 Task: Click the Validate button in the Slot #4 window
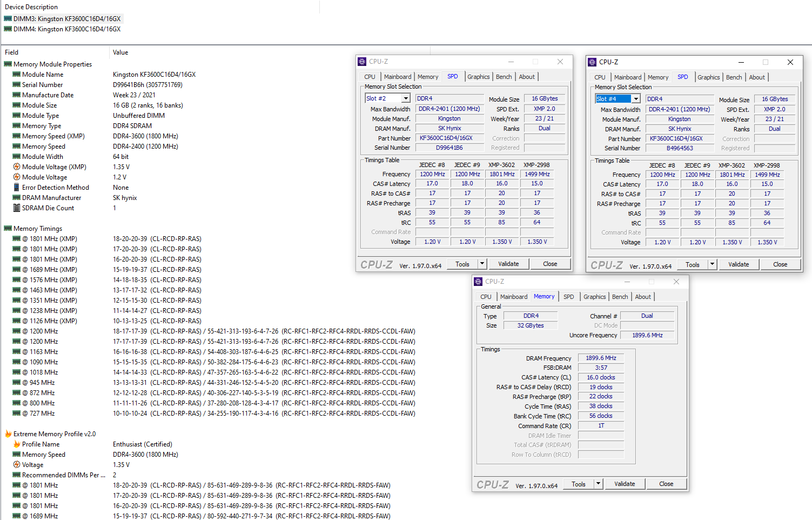(739, 264)
